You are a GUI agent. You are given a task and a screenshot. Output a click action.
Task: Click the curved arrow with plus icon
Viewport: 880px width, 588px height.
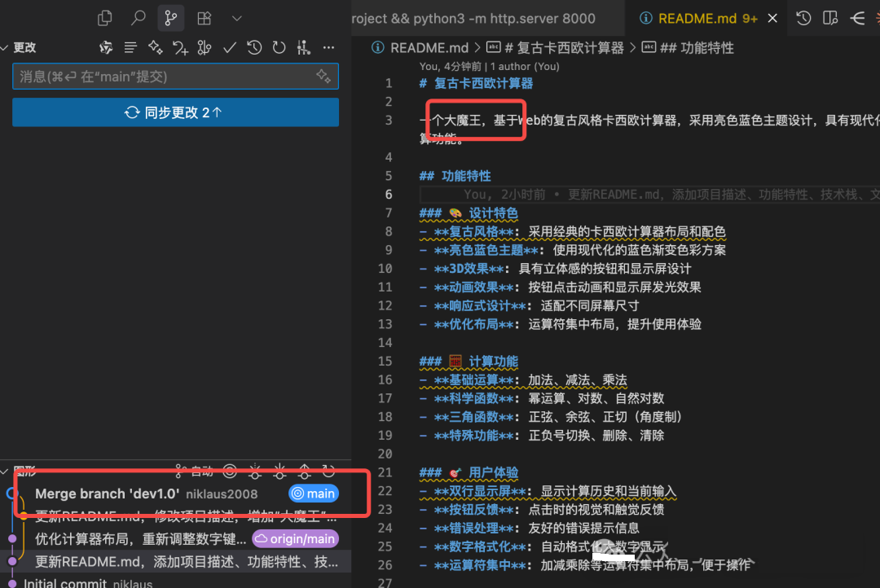point(180,48)
